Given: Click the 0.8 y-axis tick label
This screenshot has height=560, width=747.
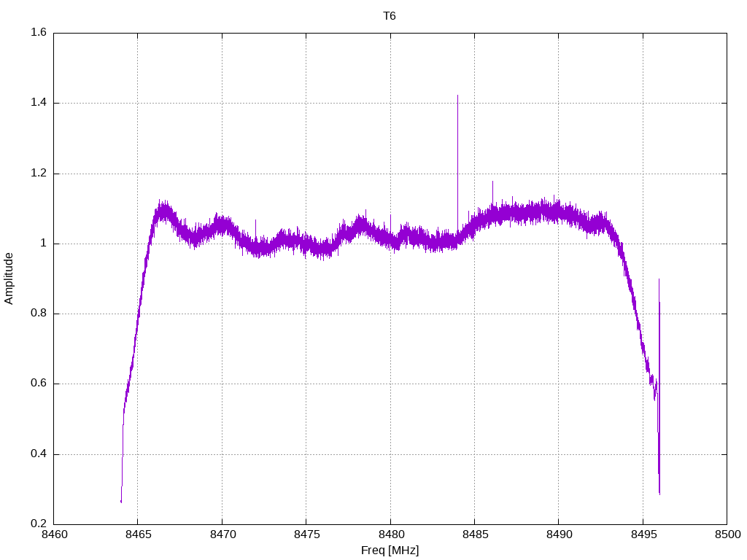Looking at the screenshot, I should coord(39,314).
